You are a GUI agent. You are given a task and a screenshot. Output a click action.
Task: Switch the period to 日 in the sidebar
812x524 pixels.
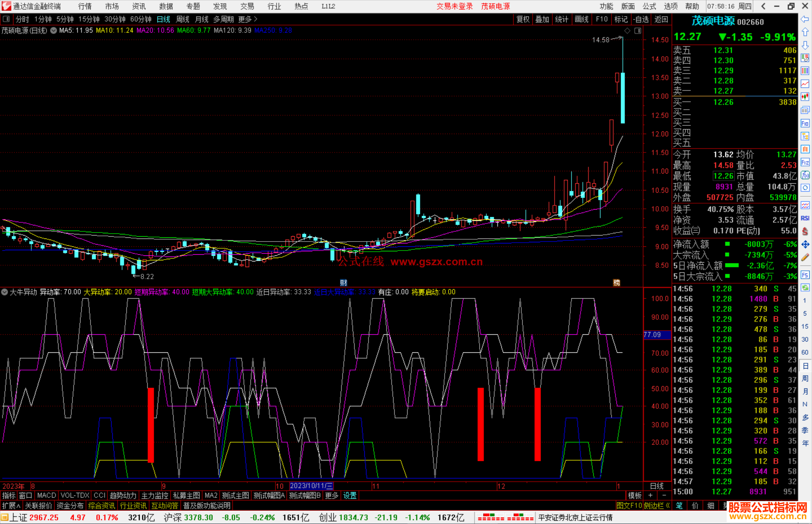point(805,366)
